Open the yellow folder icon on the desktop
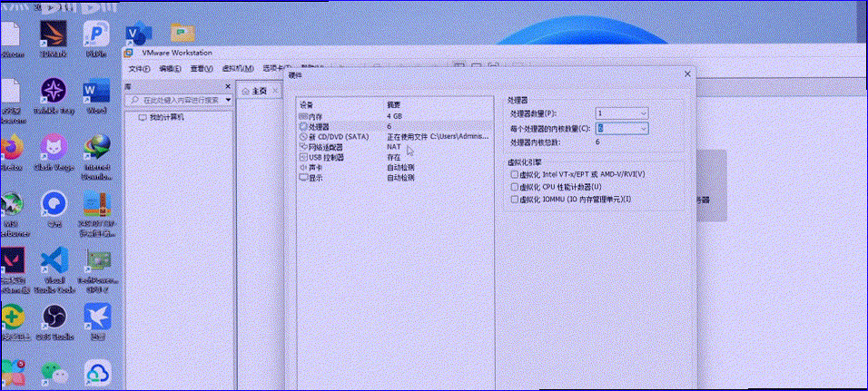868x391 pixels. coord(182,34)
